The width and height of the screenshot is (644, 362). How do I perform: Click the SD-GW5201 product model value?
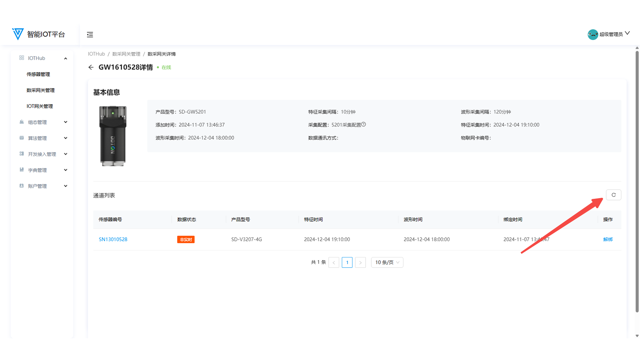[192, 112]
